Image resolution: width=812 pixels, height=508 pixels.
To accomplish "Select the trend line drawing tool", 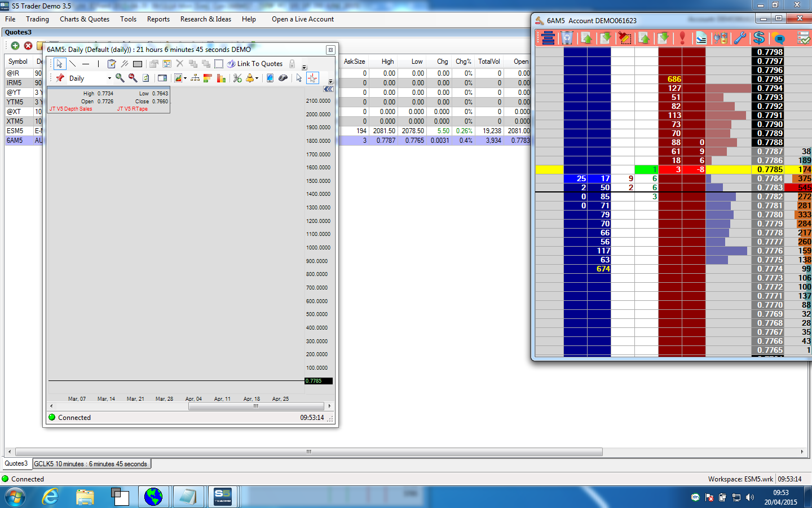I will click(x=73, y=64).
